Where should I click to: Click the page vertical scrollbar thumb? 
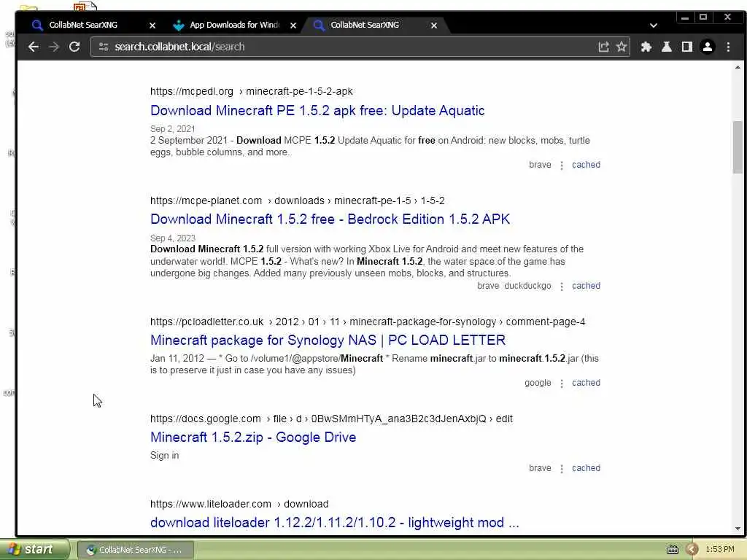click(x=738, y=147)
